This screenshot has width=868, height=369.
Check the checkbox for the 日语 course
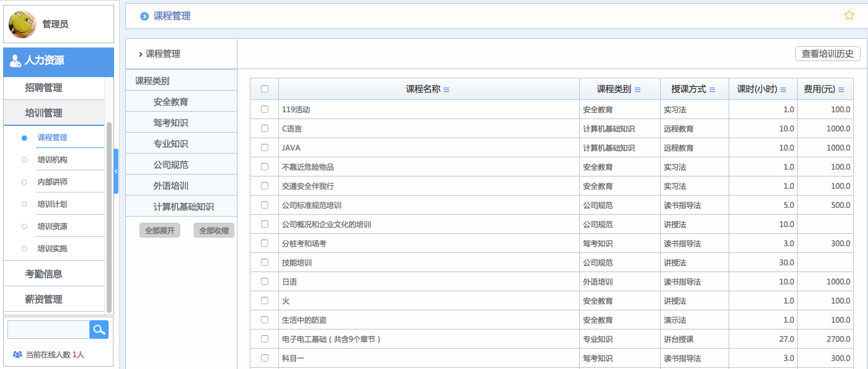[x=264, y=281]
